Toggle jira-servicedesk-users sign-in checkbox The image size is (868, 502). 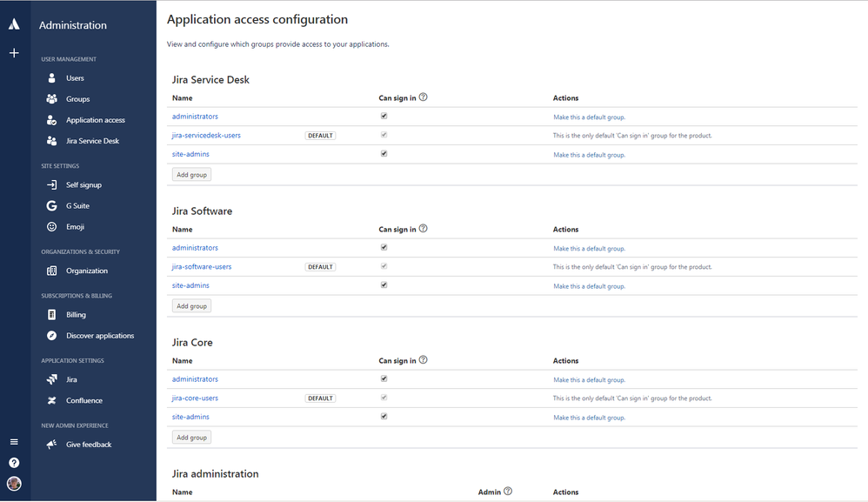click(x=384, y=135)
